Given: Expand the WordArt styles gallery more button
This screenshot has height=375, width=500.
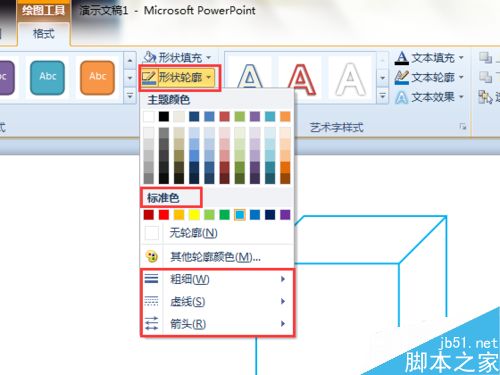Looking at the screenshot, I should tap(382, 96).
